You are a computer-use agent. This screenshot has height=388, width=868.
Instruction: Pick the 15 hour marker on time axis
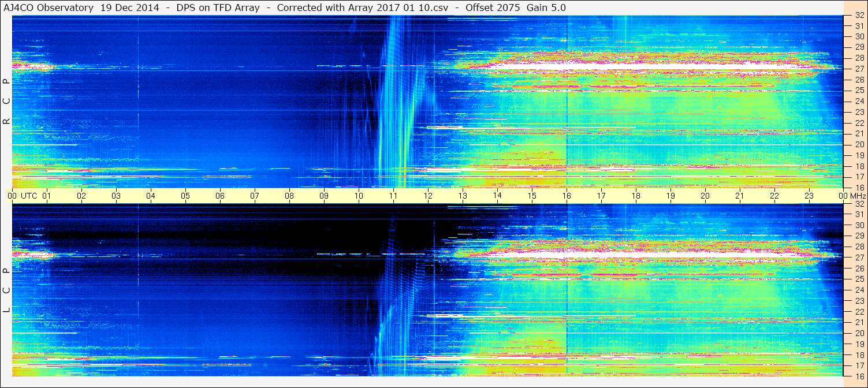point(532,196)
